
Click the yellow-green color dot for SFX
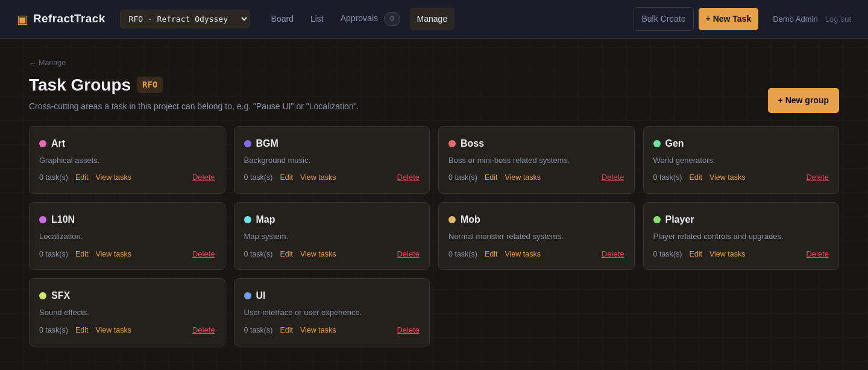[43, 296]
